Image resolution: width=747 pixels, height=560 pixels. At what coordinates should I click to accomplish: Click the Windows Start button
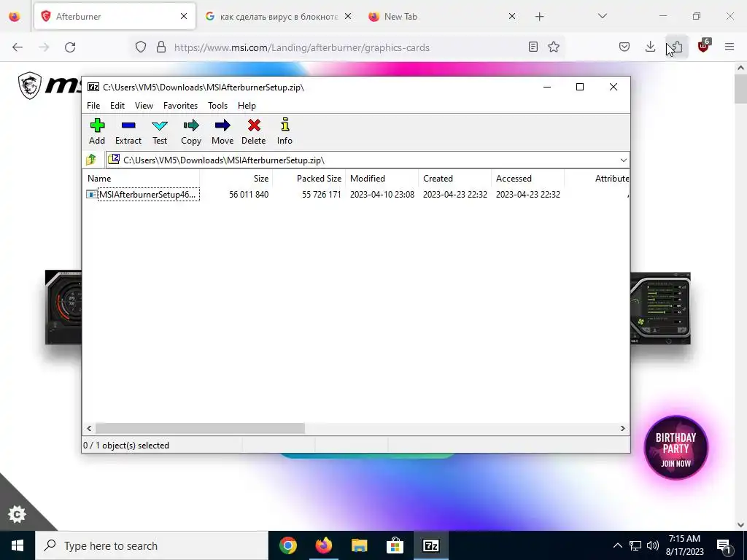pyautogui.click(x=18, y=545)
